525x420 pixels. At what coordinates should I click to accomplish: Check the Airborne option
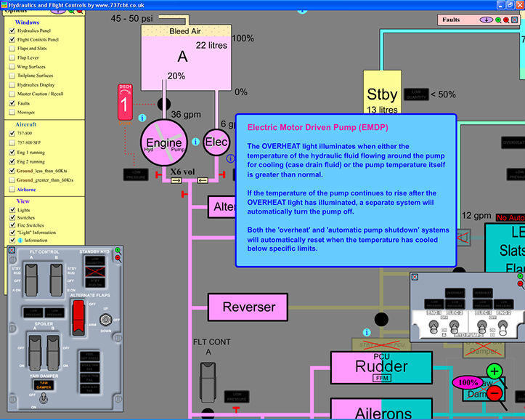12,189
